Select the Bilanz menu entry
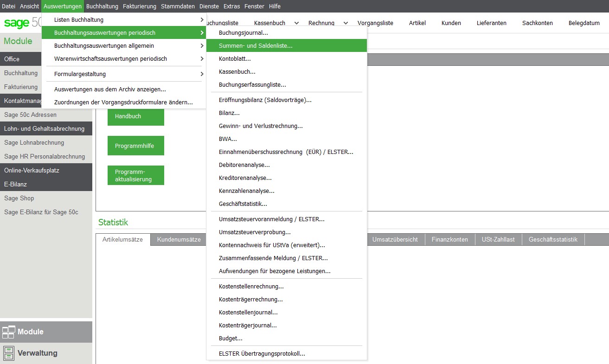Image resolution: width=609 pixels, height=364 pixels. tap(287, 113)
